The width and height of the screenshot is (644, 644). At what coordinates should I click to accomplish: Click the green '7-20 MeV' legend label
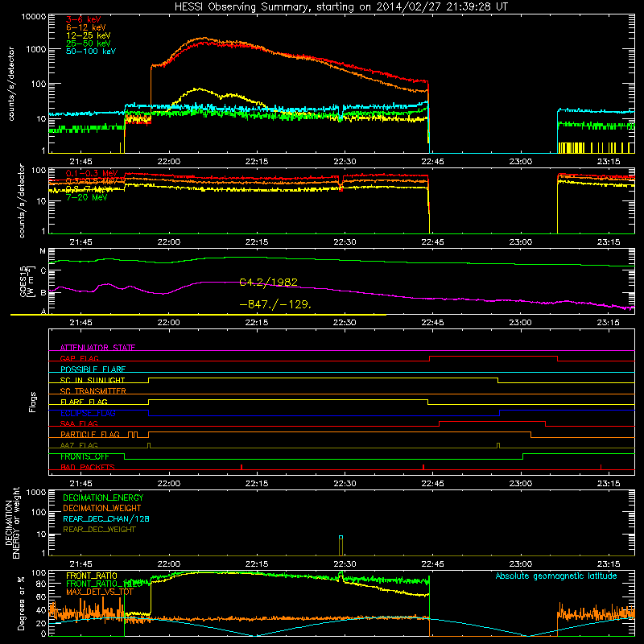(x=86, y=197)
